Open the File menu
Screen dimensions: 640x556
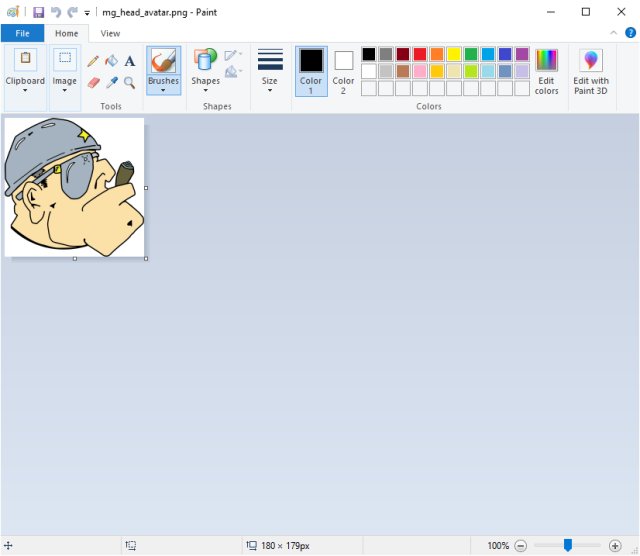click(22, 33)
